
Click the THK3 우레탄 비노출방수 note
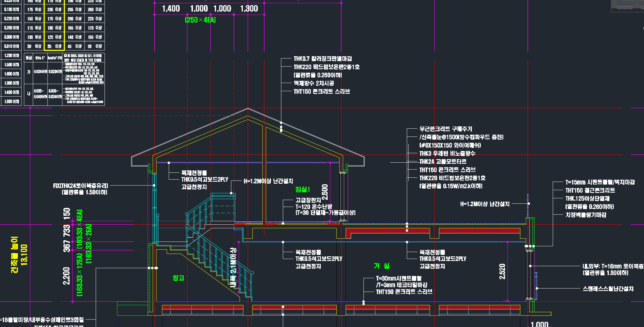click(x=447, y=153)
